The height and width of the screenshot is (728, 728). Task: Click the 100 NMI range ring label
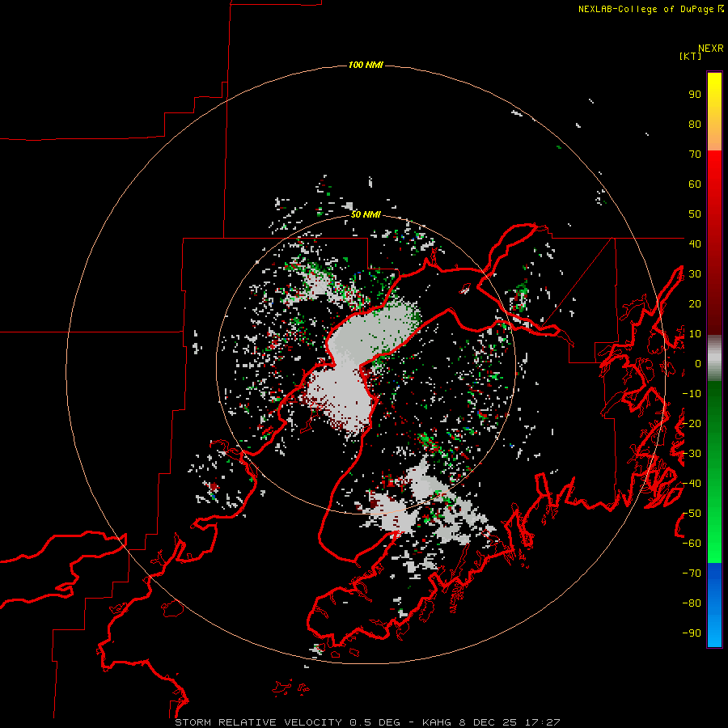[x=366, y=65]
